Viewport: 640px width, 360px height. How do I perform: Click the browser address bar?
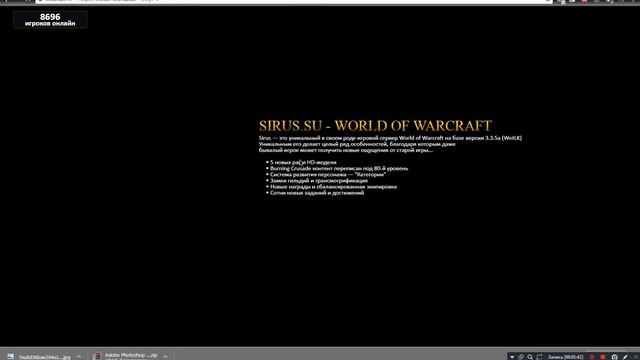coord(294,1)
